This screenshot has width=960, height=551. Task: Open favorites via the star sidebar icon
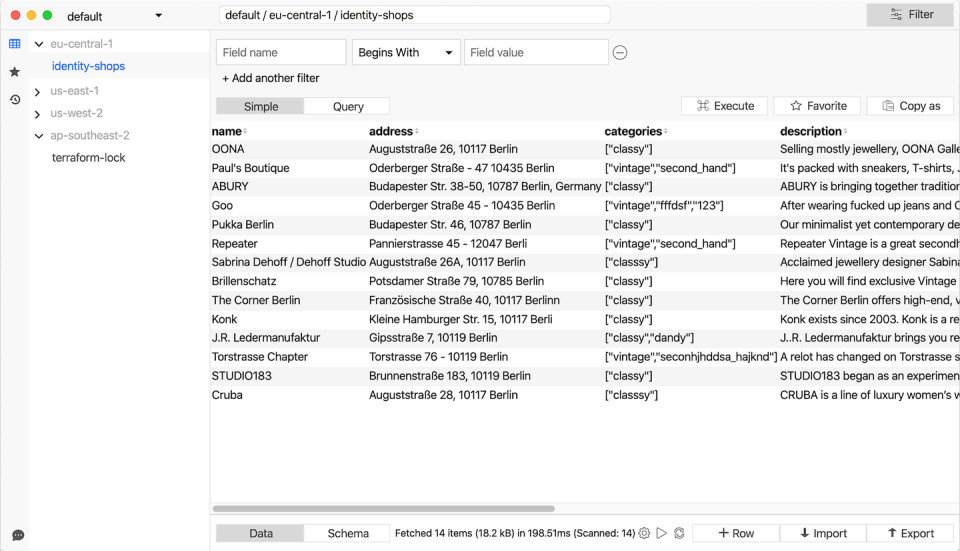click(x=14, y=72)
